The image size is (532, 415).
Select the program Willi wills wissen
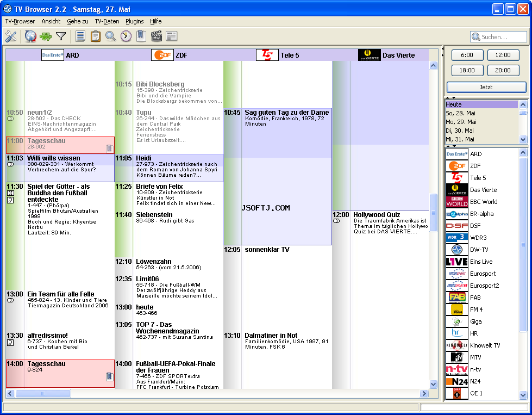[60, 168]
